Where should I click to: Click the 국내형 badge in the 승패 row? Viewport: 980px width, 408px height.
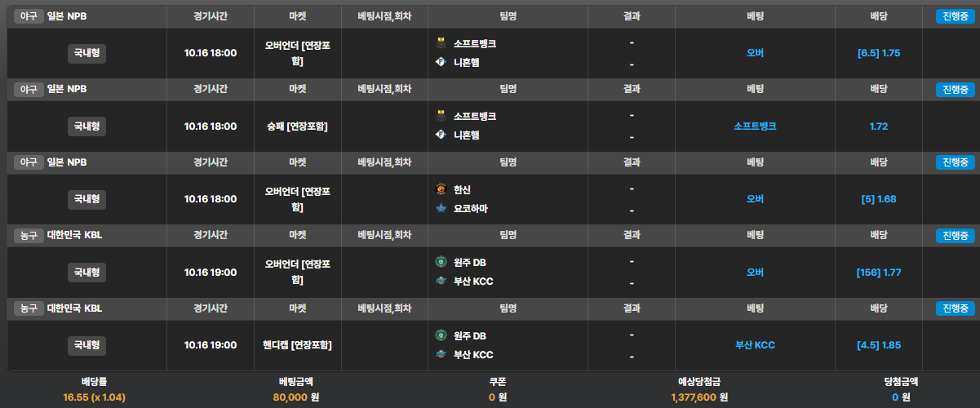[86, 126]
